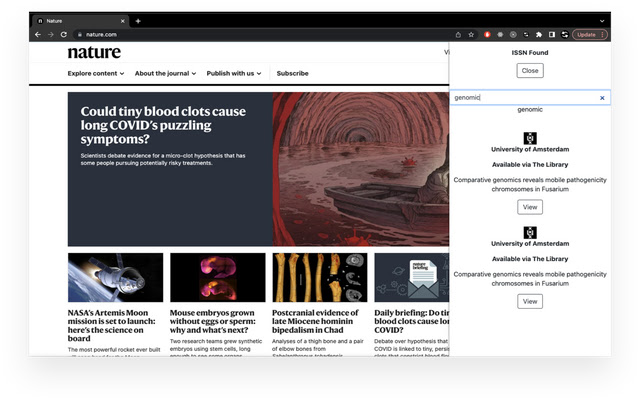Click the second Available via The Library text

[530, 259]
